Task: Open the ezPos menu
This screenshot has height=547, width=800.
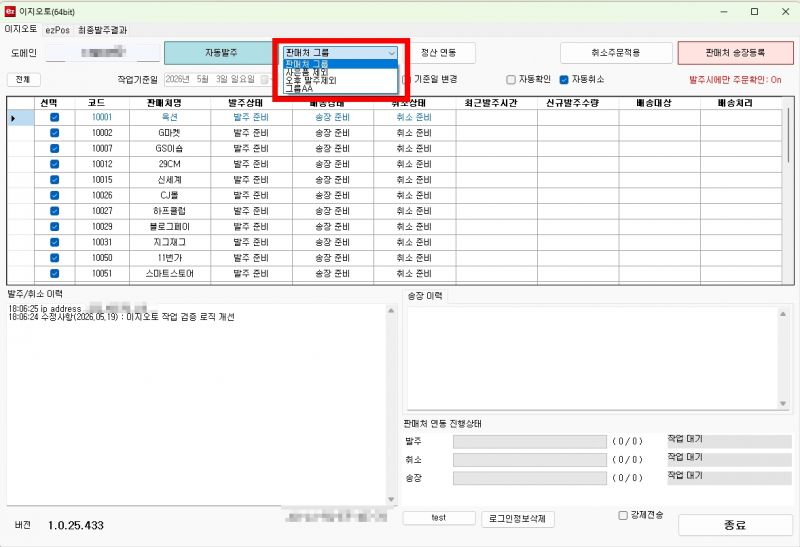Action: [x=57, y=30]
